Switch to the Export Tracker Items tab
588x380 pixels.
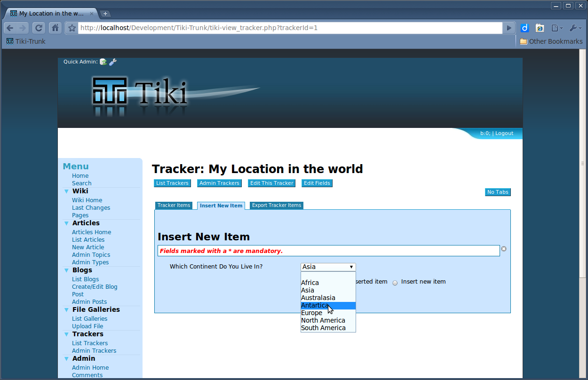277,206
